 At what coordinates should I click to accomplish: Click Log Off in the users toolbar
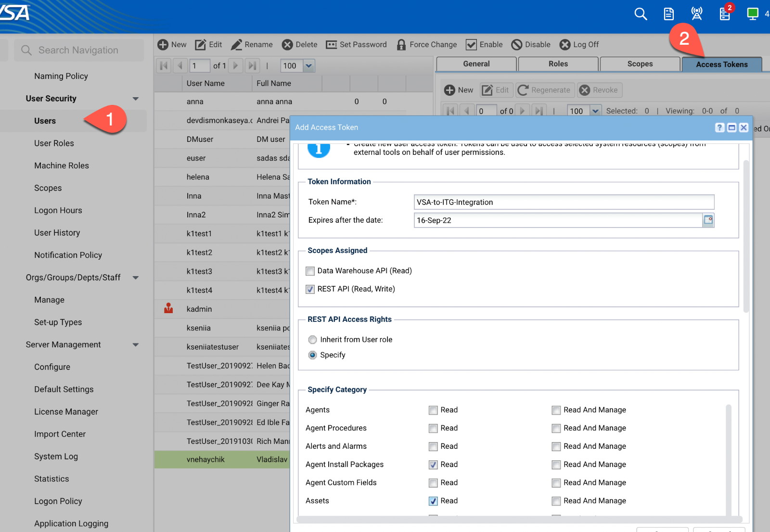click(579, 45)
